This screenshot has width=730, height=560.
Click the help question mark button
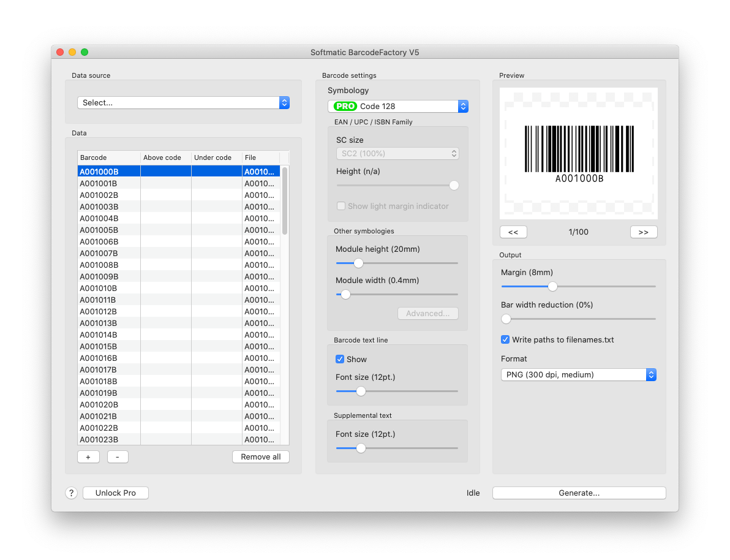[x=71, y=493]
